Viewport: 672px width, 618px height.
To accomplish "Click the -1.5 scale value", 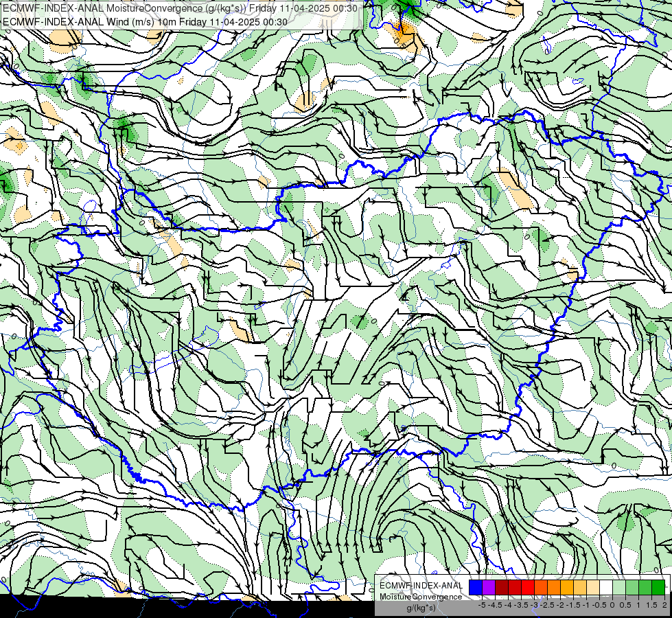I will (573, 605).
